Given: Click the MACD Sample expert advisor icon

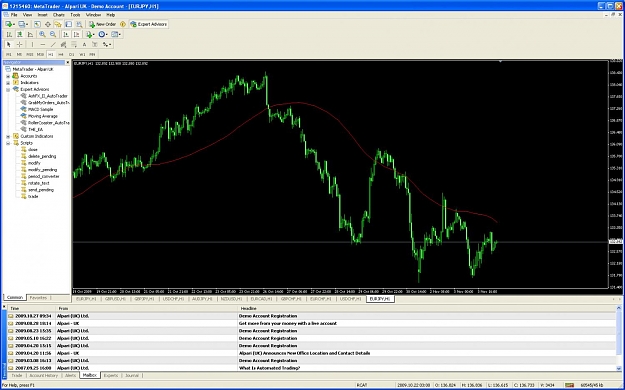Looking at the screenshot, I should 23,109.
